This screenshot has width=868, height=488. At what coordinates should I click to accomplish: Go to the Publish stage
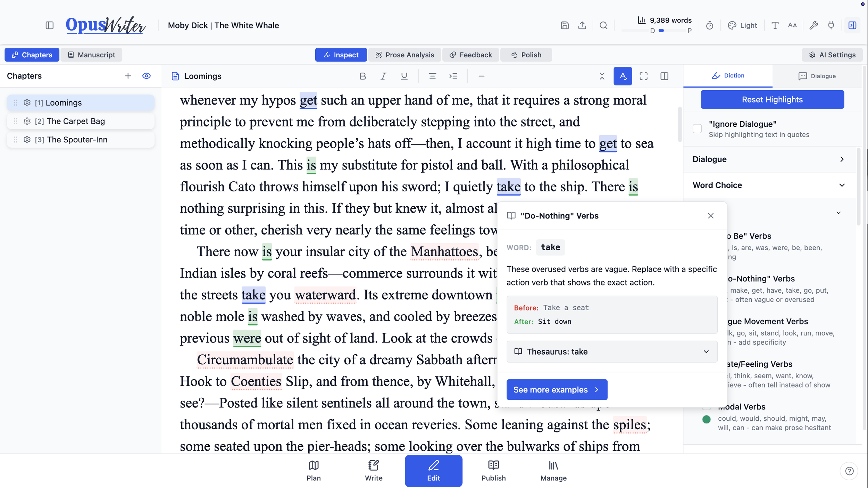493,471
